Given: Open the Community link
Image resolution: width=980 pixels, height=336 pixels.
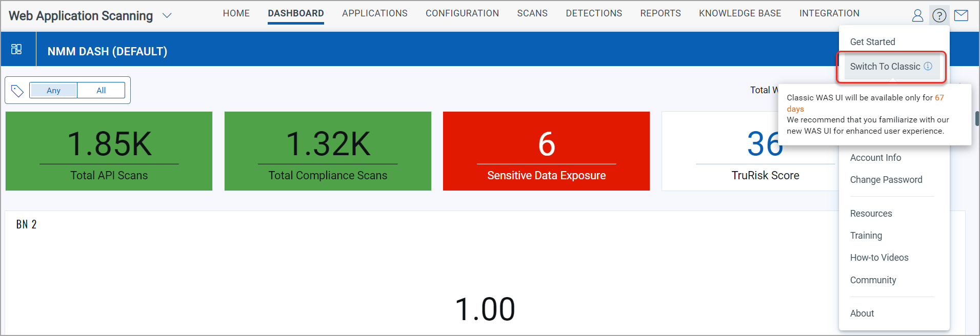Looking at the screenshot, I should coord(873,280).
